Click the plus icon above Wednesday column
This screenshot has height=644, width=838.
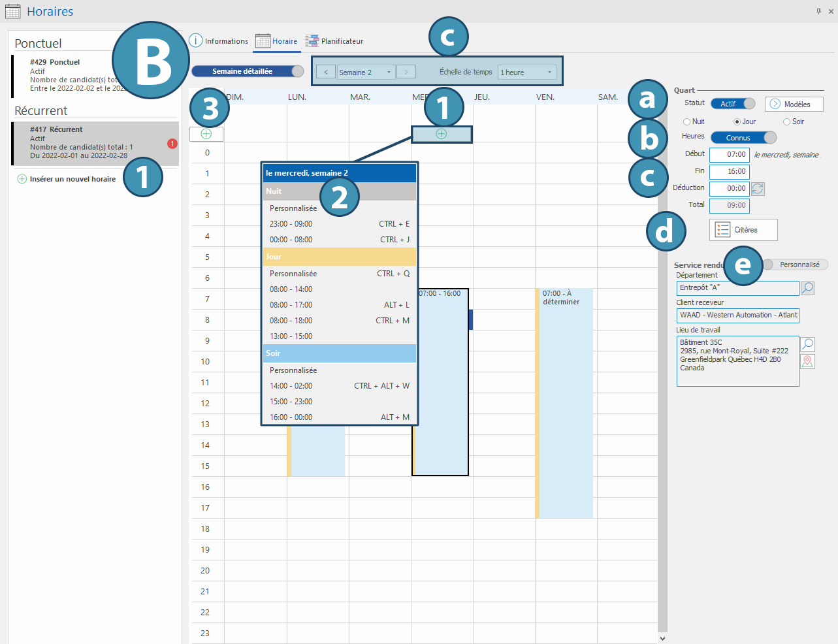442,134
